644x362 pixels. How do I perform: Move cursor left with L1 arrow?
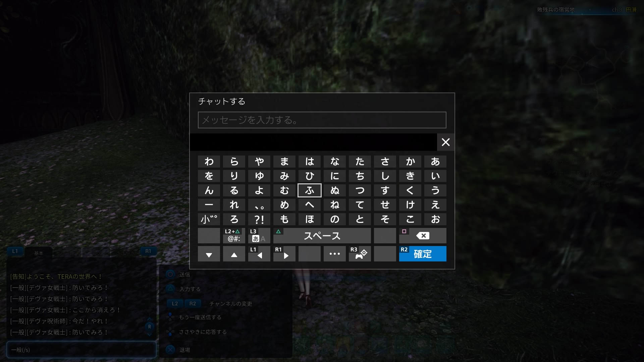[259, 254]
